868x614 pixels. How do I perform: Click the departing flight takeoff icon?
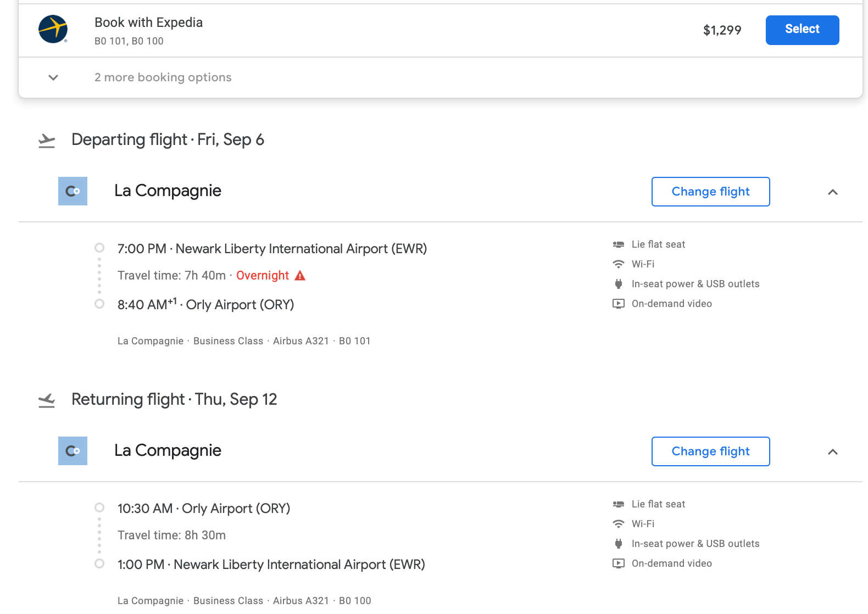coord(47,141)
